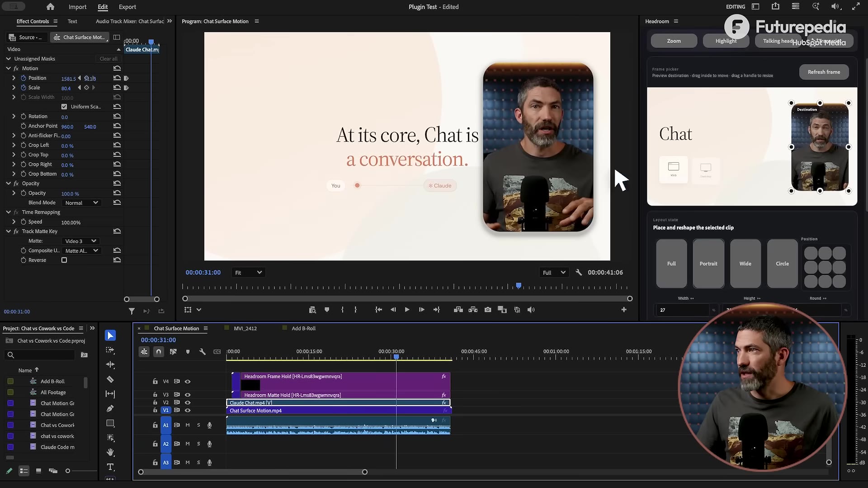Solo audio track A2

198,444
